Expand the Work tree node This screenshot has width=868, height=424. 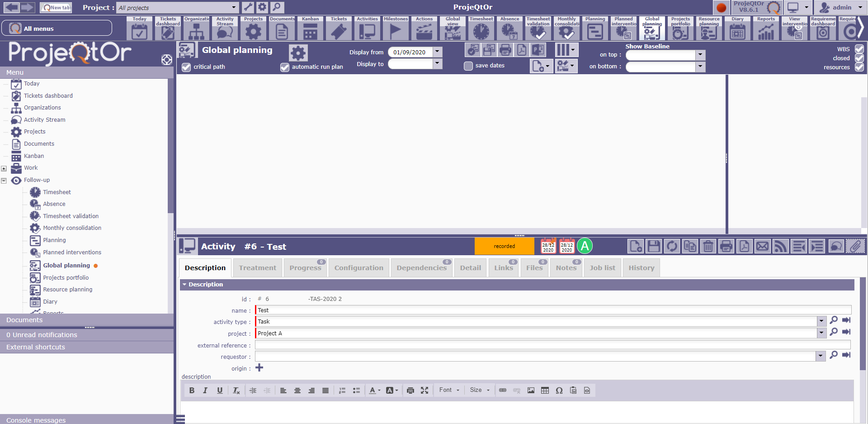click(4, 168)
